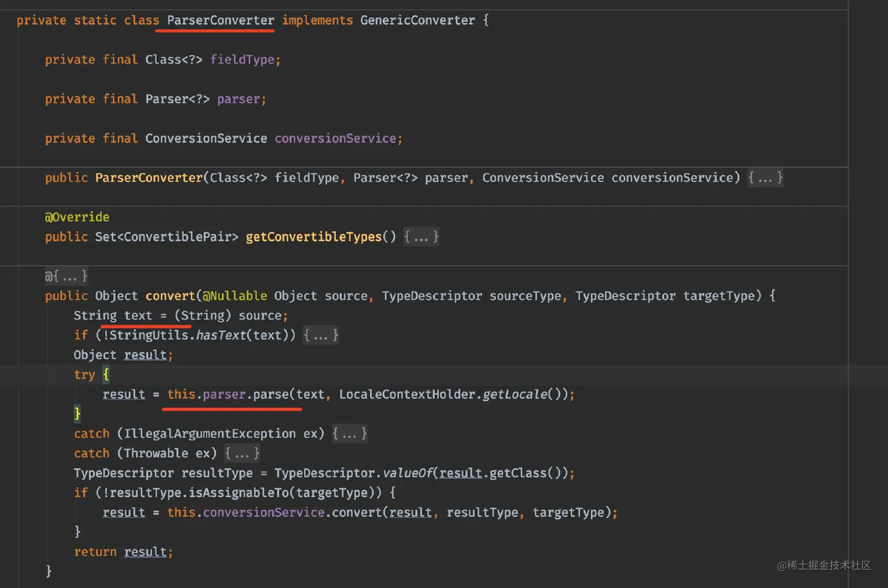Image resolution: width=888 pixels, height=588 pixels.
Task: Click the Set<ConvertiblePair> return type
Action: point(167,236)
